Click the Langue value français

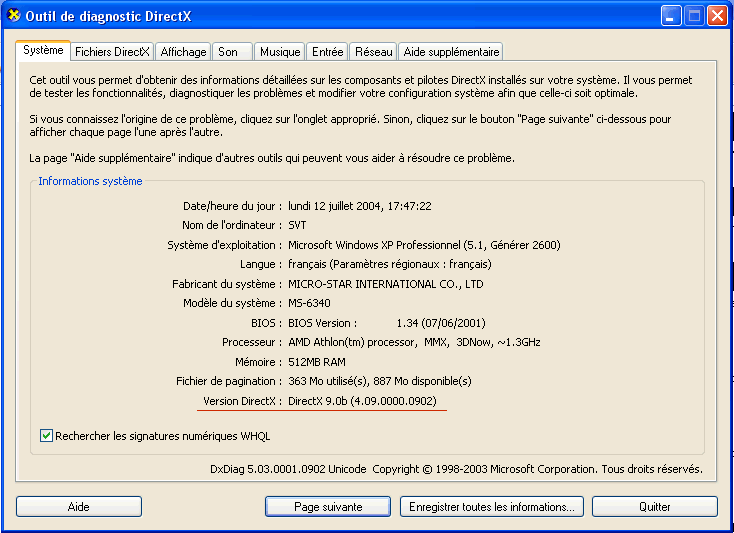pyautogui.click(x=389, y=264)
